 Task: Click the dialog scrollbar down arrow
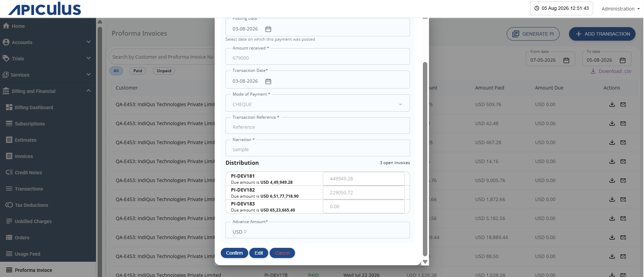pyautogui.click(x=425, y=262)
